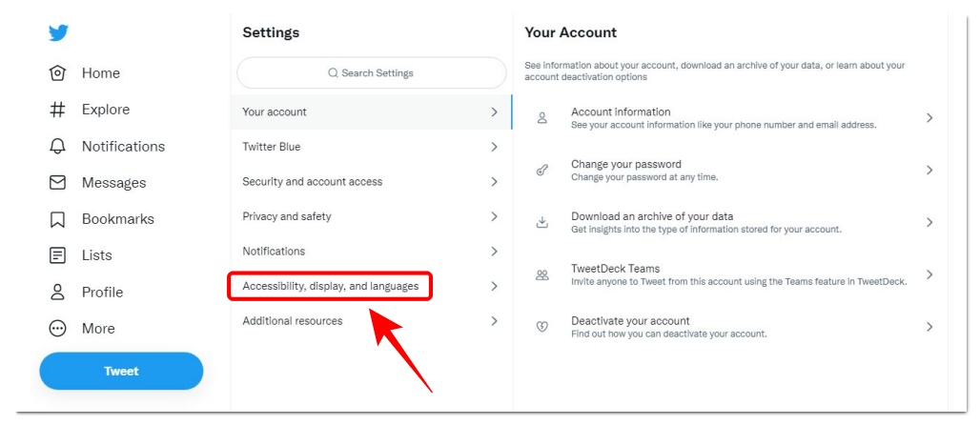Select Accessibility, display, and languages
Viewport: 980px width, 425px height.
(330, 286)
